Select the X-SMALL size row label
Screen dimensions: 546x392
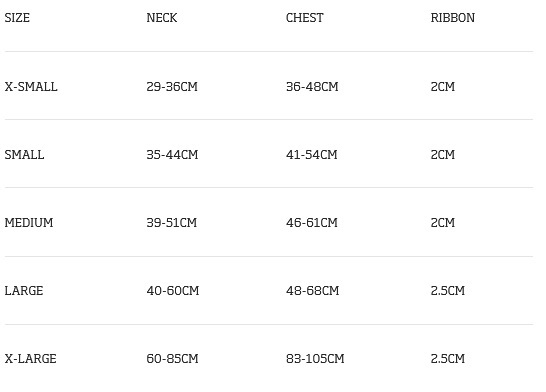31,87
